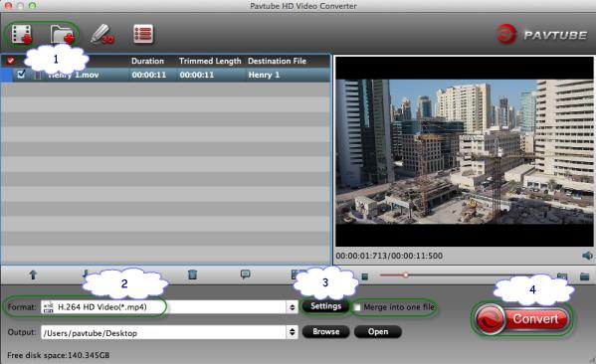Uncheck the Henry 1.mov file checkbox
This screenshot has width=596, height=364.
21,74
